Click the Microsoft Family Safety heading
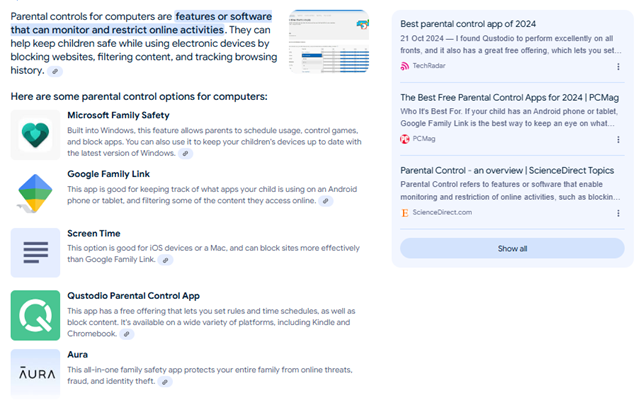636x405 pixels. [118, 115]
